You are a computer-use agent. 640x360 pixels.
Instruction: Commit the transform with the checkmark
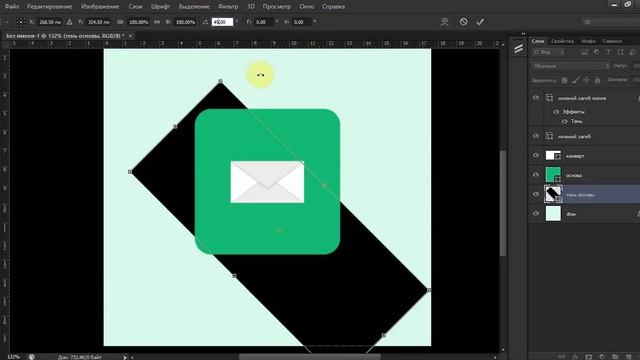[x=480, y=22]
